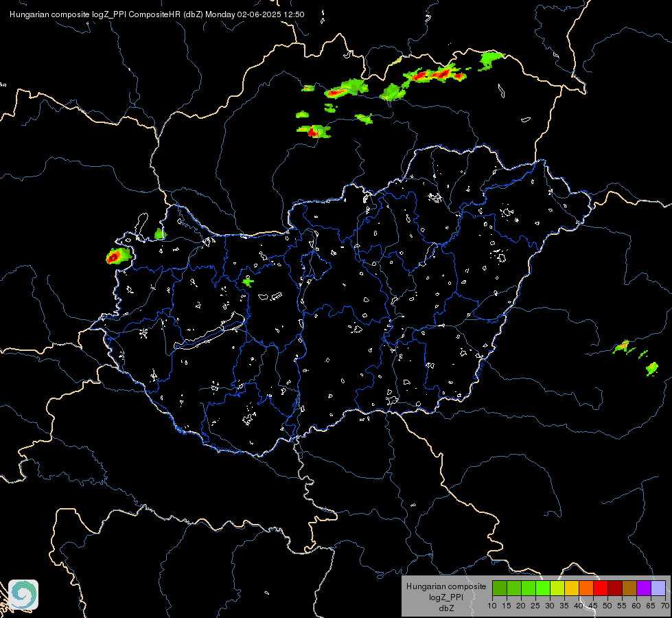Click the 55-60 dBZ brown legend swatch
The width and height of the screenshot is (672, 618).
(x=629, y=588)
